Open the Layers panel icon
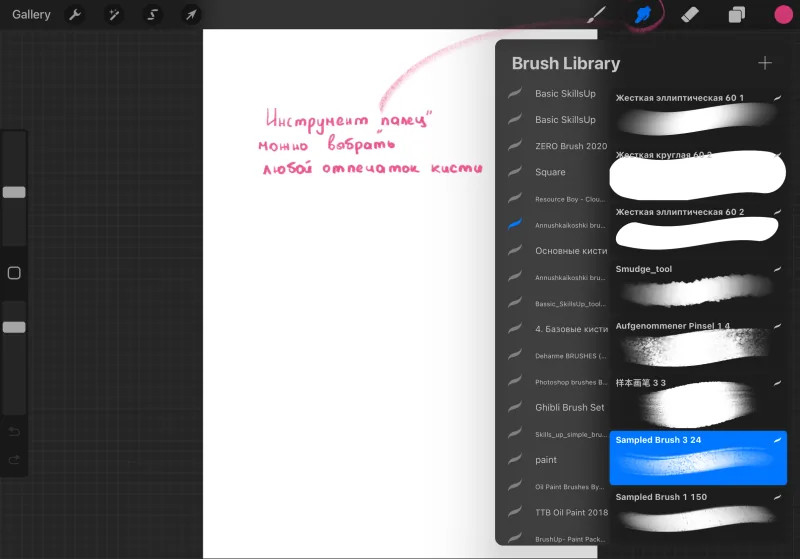 click(736, 15)
